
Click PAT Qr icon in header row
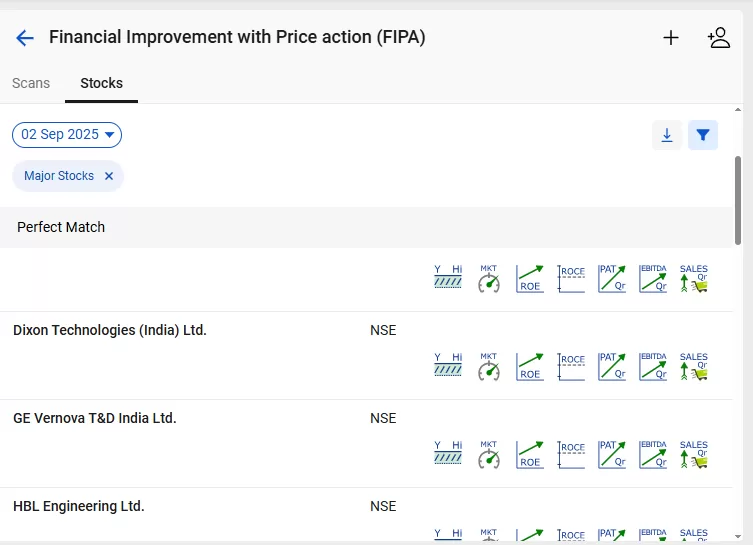point(612,279)
